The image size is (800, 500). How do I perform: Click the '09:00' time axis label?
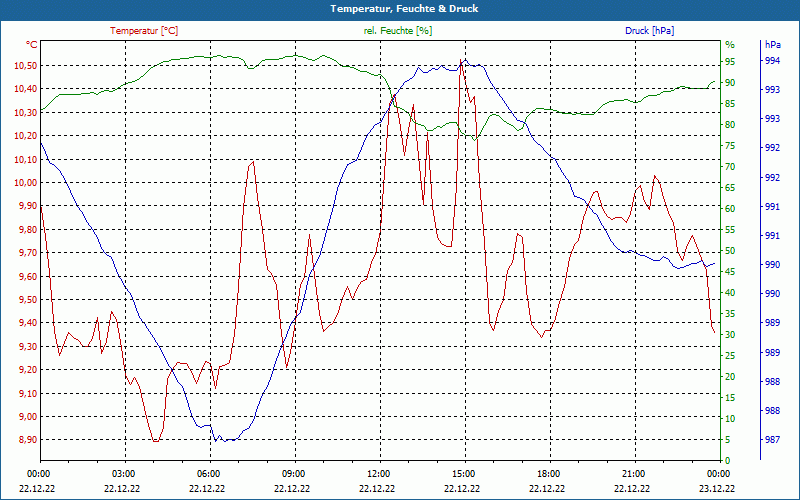tap(294, 473)
